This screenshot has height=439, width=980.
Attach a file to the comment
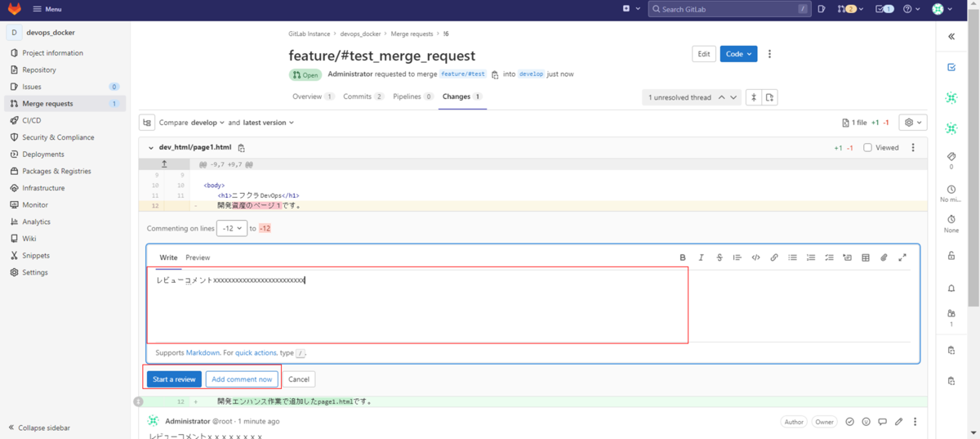(x=884, y=258)
